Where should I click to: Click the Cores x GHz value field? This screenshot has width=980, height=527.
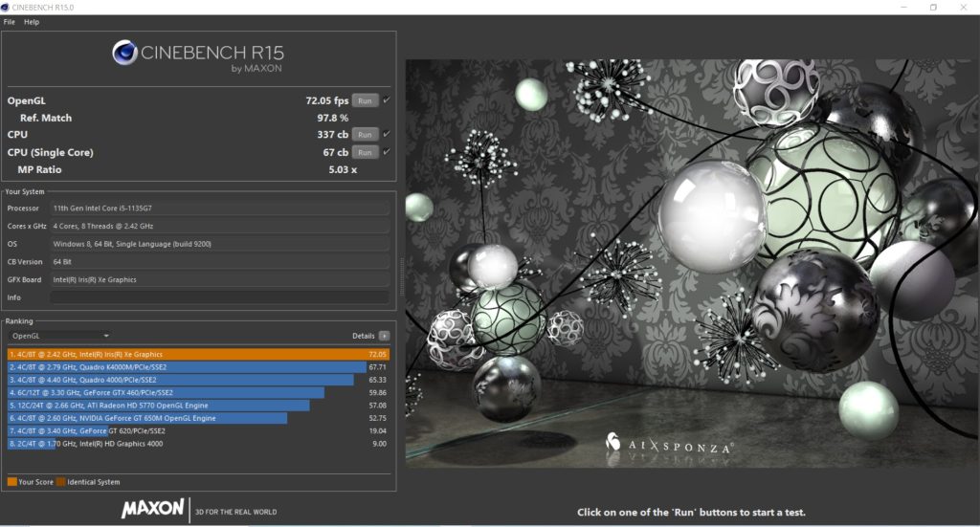(x=219, y=226)
